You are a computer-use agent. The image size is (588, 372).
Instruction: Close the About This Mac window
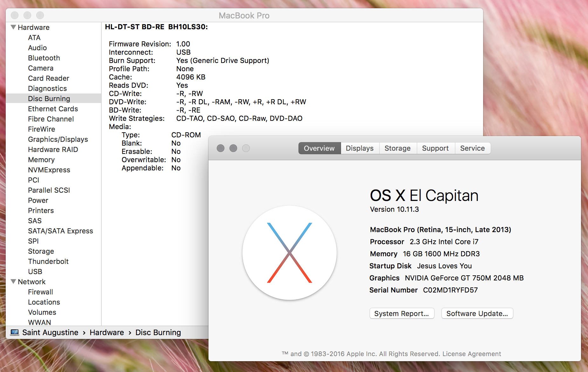[x=221, y=148]
